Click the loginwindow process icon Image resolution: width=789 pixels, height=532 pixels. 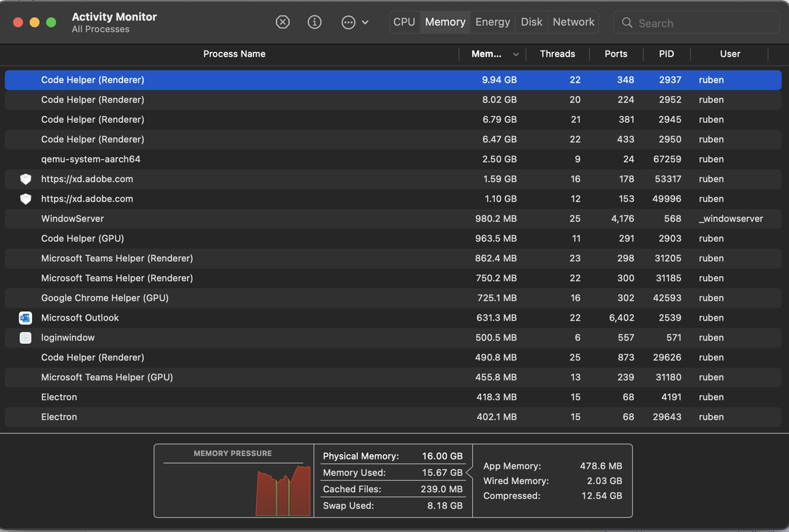pyautogui.click(x=26, y=338)
